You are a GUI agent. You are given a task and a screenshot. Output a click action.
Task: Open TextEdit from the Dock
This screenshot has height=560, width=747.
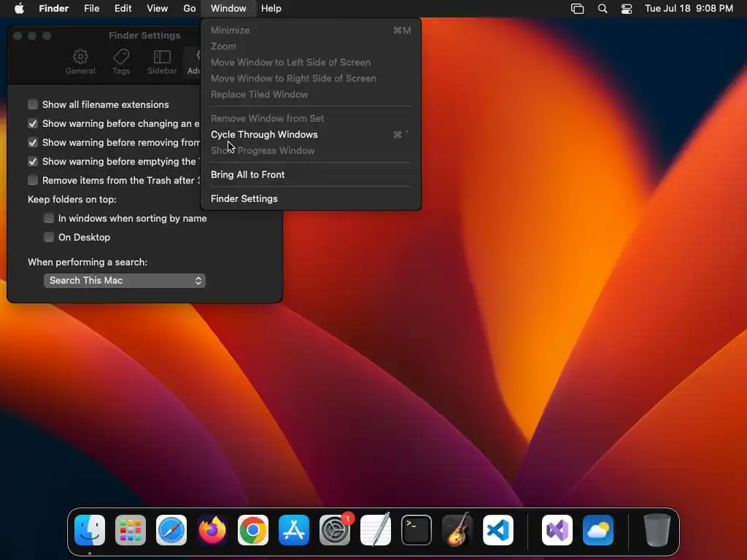coord(376,530)
